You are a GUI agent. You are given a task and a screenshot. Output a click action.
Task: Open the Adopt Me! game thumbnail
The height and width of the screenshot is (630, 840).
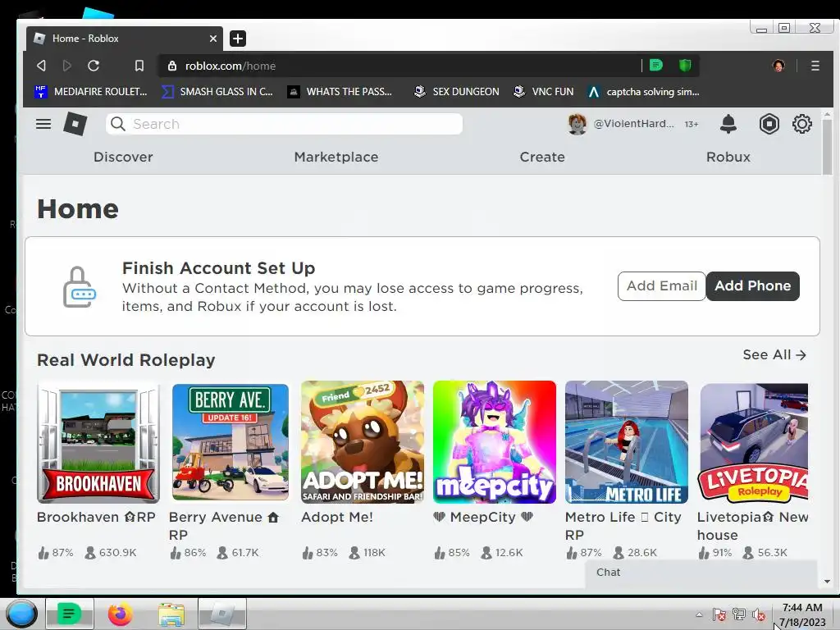click(362, 442)
